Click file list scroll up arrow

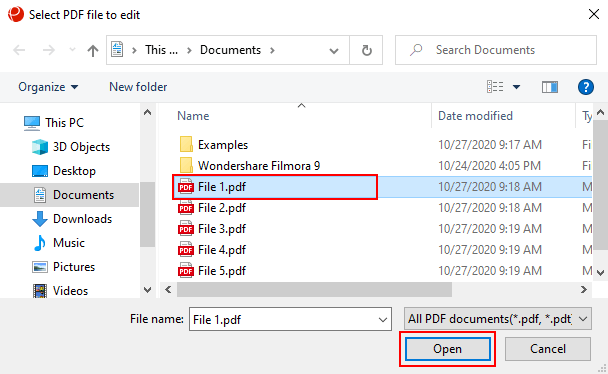pos(600,113)
